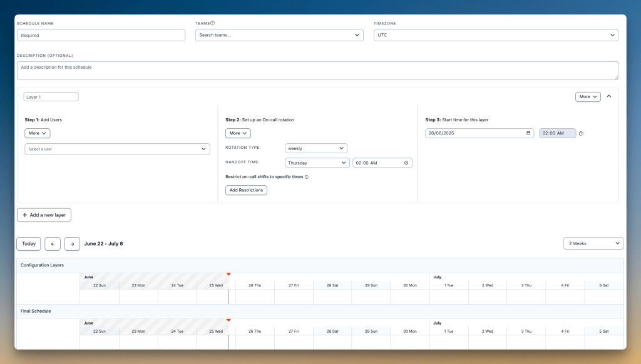Image resolution: width=641 pixels, height=364 pixels.
Task: Collapse Layer 1 using the chevron
Action: pyautogui.click(x=608, y=96)
